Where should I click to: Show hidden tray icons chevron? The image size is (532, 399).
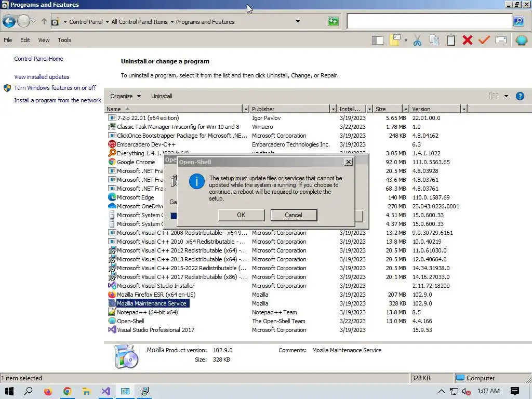442,391
